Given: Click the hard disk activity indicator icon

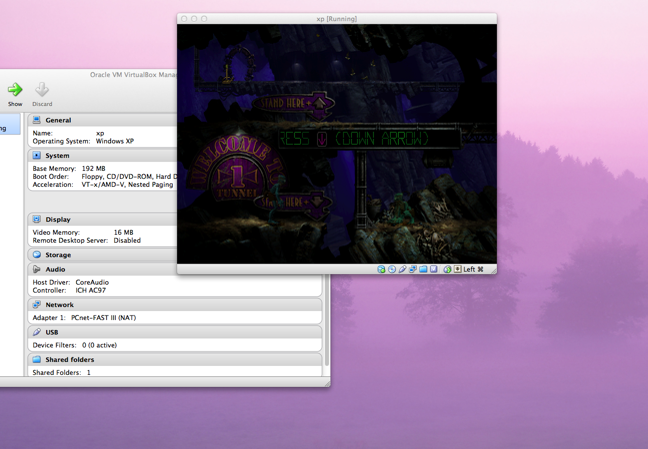Looking at the screenshot, I should tap(381, 269).
